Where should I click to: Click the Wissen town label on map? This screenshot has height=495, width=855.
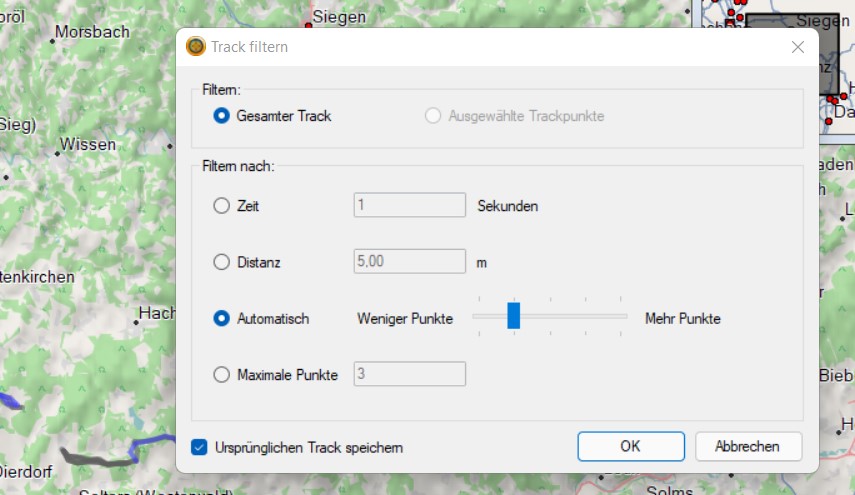click(88, 145)
